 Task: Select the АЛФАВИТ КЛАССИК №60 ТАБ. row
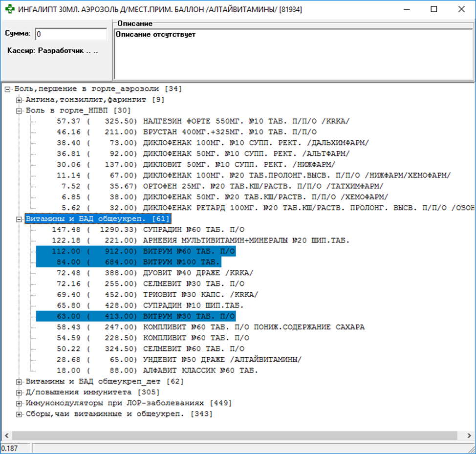pos(157,370)
